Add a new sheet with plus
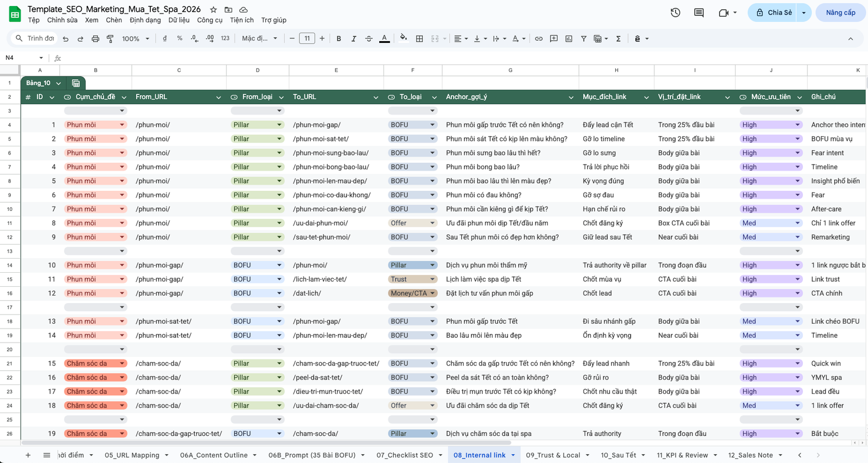The height and width of the screenshot is (463, 868). (28, 455)
